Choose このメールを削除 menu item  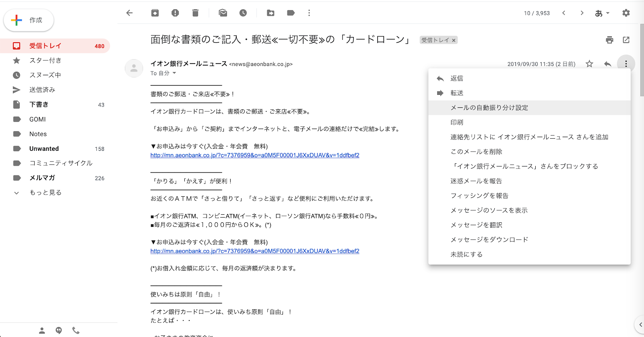click(529, 152)
